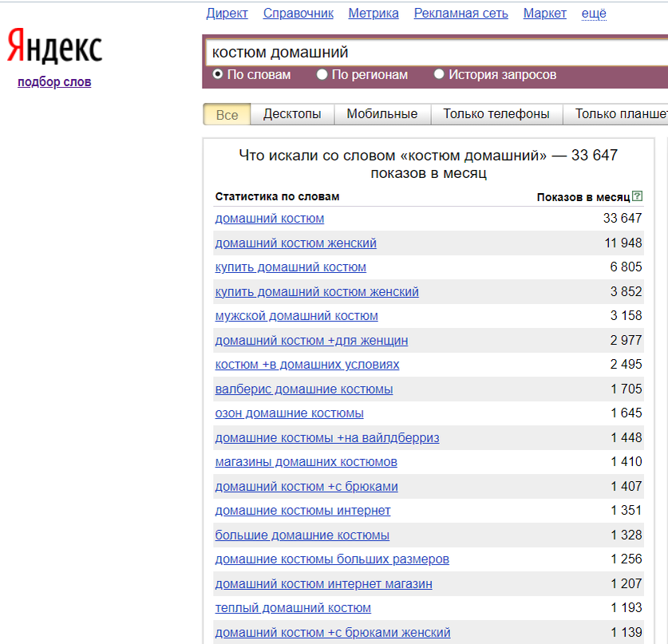The height and width of the screenshot is (644, 668).
Task: Open the домашний костюм keyword link
Action: (x=269, y=219)
